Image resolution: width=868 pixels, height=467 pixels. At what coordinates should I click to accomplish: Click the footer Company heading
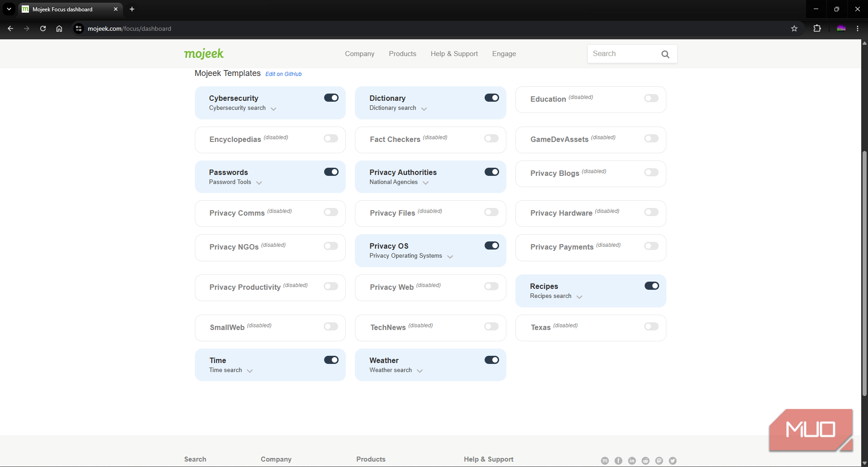click(x=276, y=459)
